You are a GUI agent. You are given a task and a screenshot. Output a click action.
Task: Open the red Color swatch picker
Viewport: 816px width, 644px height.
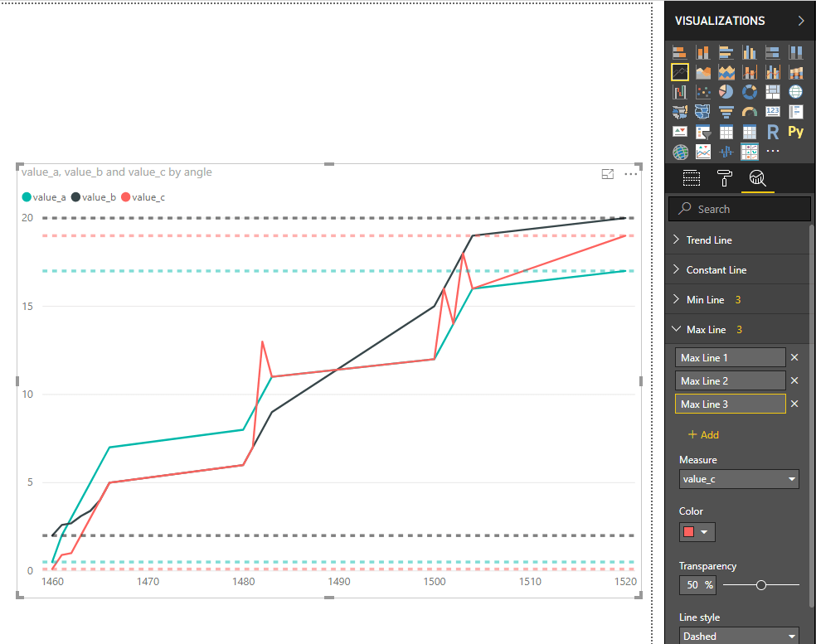click(697, 532)
